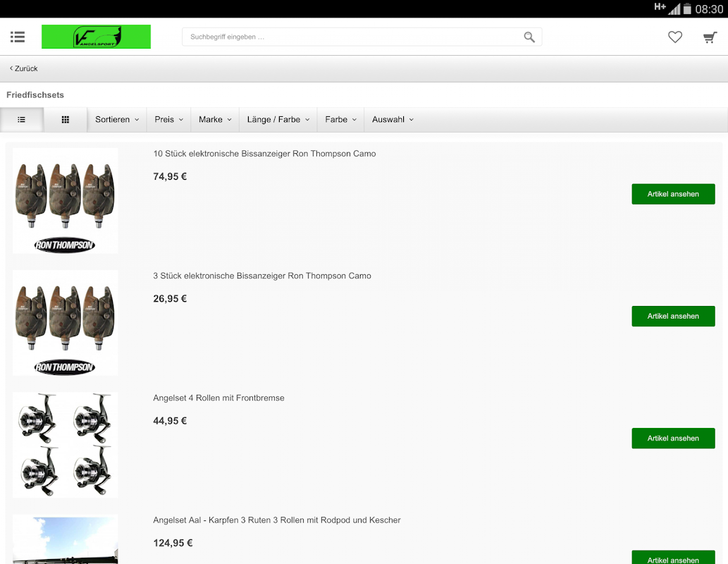This screenshot has height=564, width=728.
Task: View article for Angelset 4 Rollen
Action: 673,438
